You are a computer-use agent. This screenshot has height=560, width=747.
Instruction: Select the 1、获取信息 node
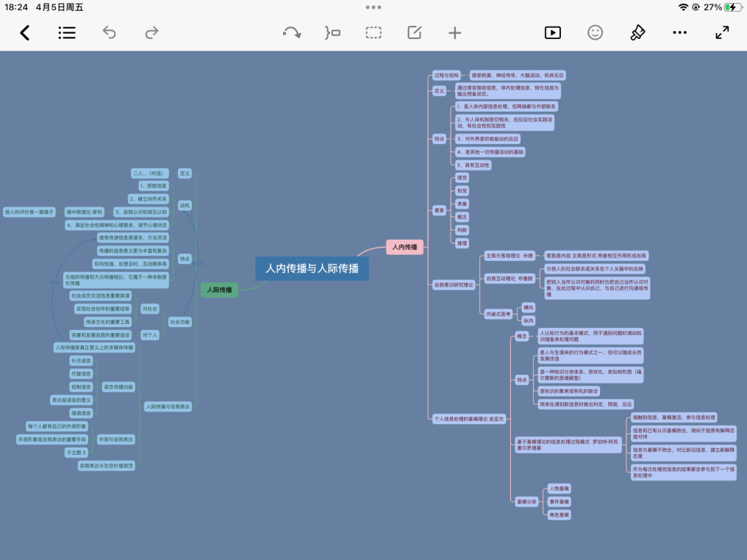(x=154, y=186)
